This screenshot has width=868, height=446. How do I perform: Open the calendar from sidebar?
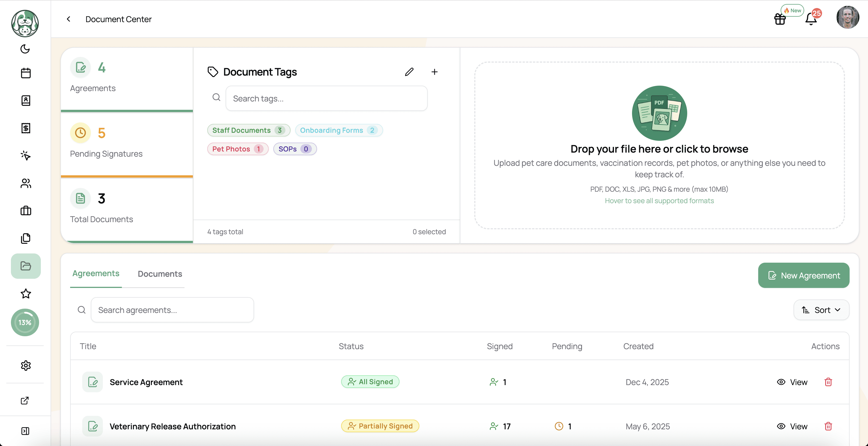26,73
